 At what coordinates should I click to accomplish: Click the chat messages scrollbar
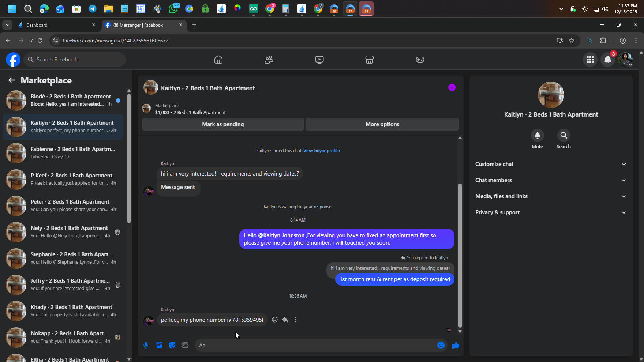pyautogui.click(x=460, y=255)
